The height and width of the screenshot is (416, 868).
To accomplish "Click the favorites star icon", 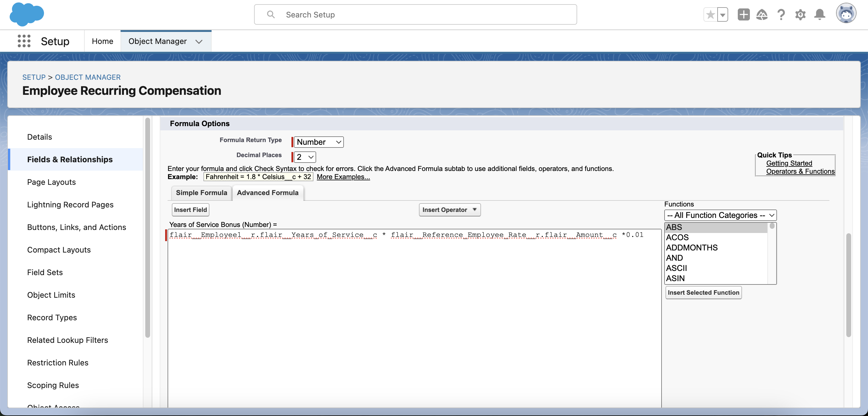I will point(710,15).
